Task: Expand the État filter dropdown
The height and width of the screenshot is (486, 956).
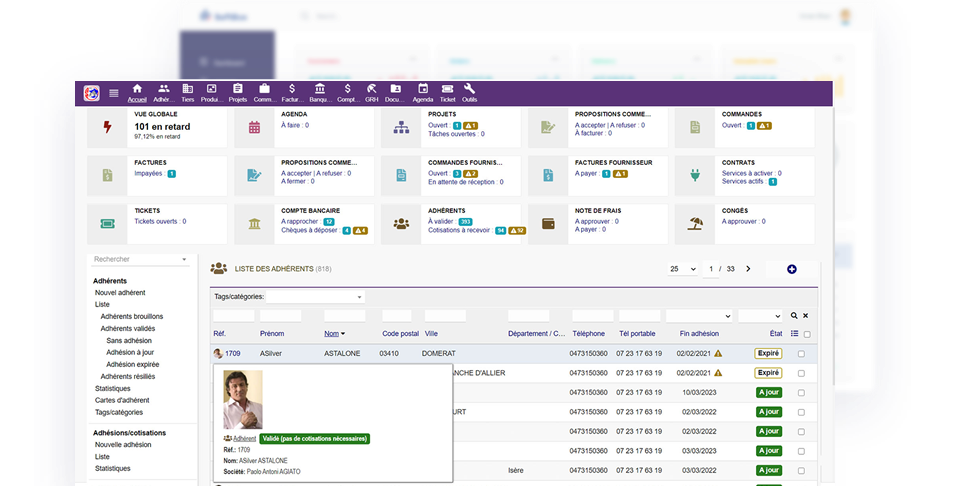Action: 760,316
